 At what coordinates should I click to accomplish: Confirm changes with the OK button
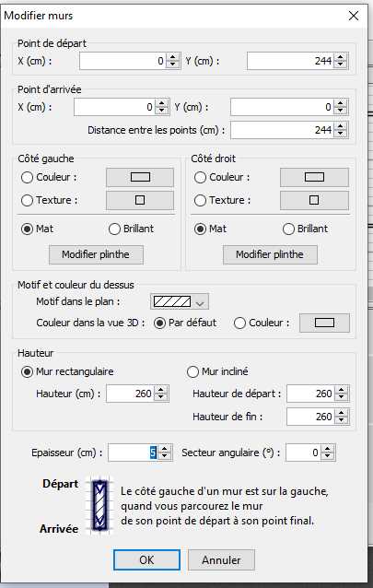146,559
